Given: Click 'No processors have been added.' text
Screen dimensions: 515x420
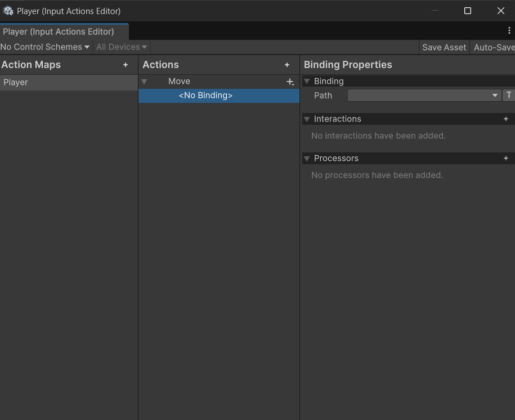Looking at the screenshot, I should (x=377, y=175).
